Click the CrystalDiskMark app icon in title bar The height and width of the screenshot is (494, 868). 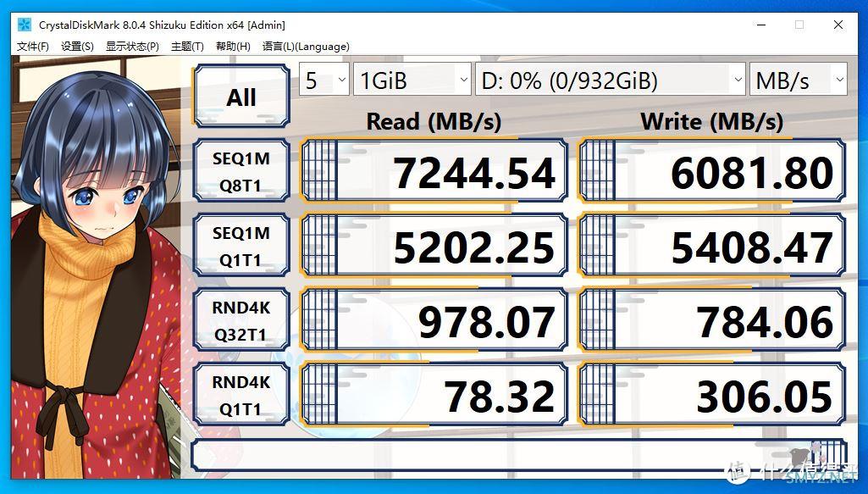[x=25, y=25]
